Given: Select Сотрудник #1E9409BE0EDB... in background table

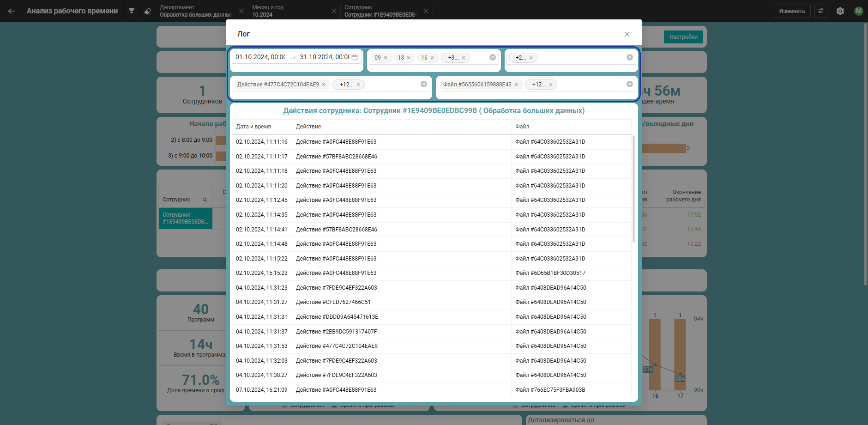Looking at the screenshot, I should 185,218.
